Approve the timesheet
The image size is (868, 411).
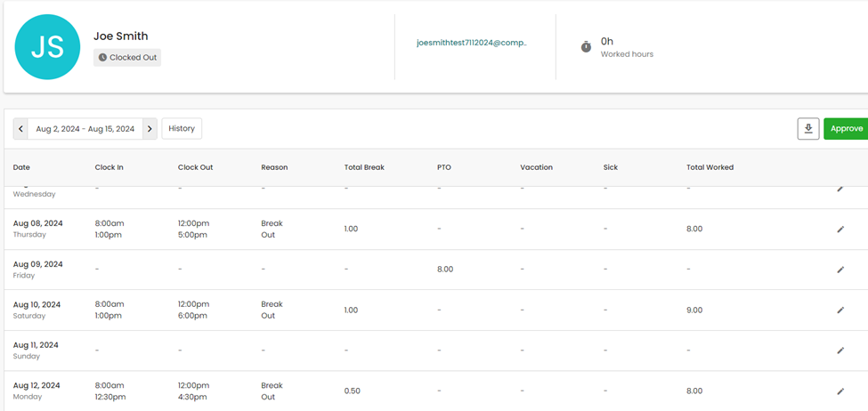point(846,129)
